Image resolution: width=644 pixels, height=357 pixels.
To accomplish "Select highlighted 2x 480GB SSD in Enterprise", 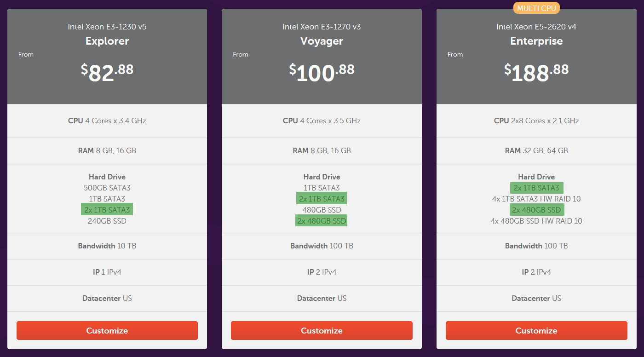I will (x=536, y=210).
